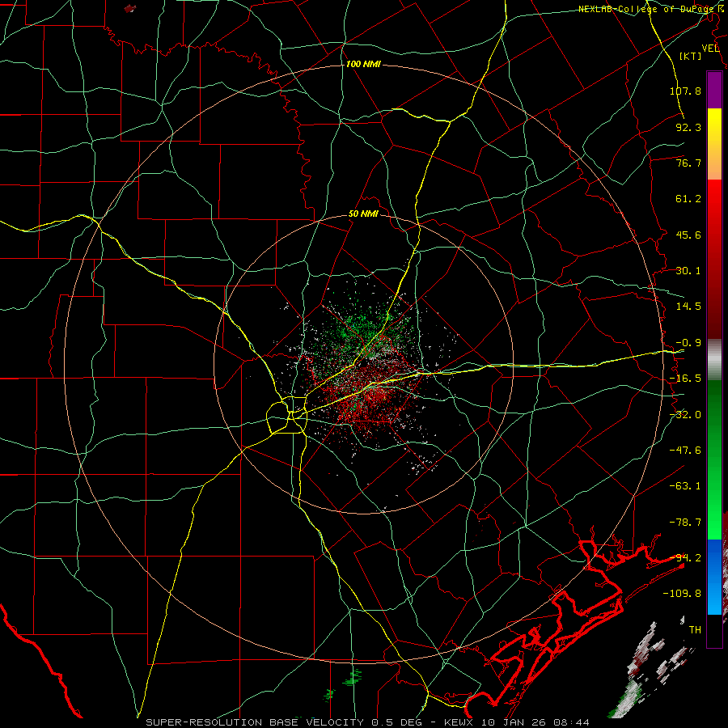
Task: Click the yellow San Antonio highway loop
Action: point(287,415)
